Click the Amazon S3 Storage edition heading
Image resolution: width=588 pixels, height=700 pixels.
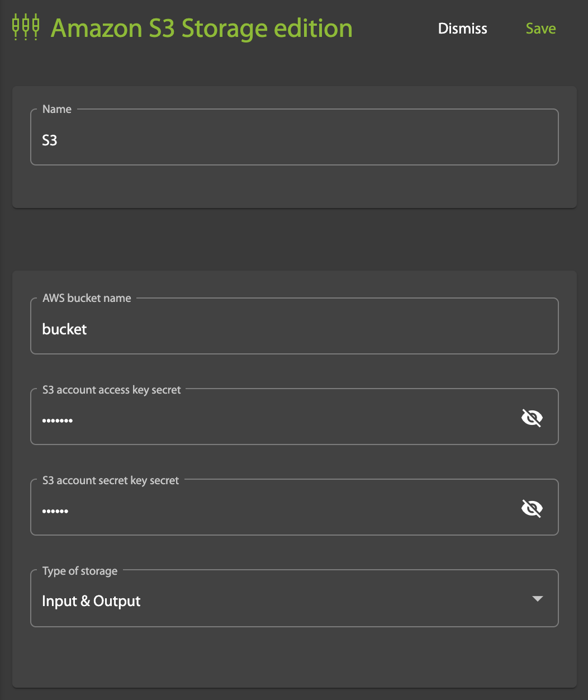pos(201,29)
